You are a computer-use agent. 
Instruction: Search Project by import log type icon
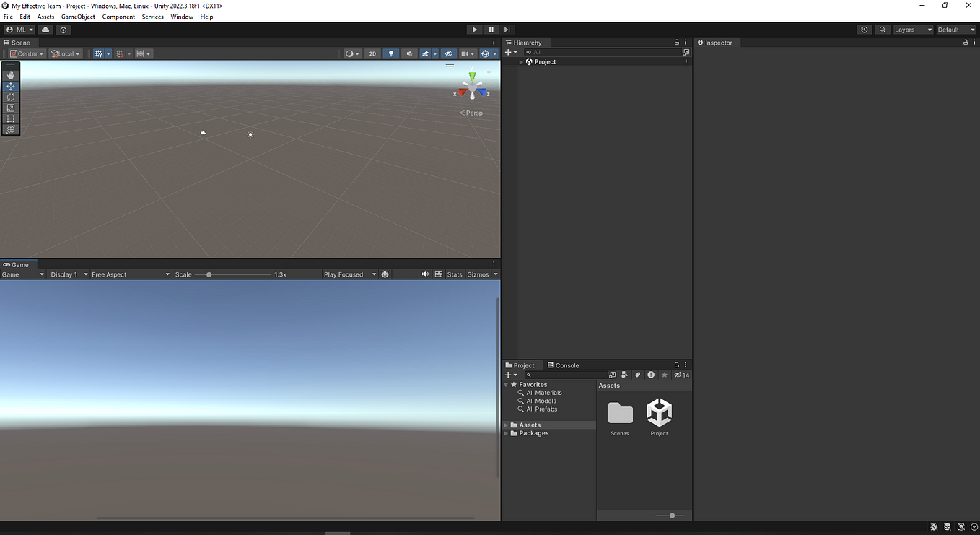click(x=651, y=375)
